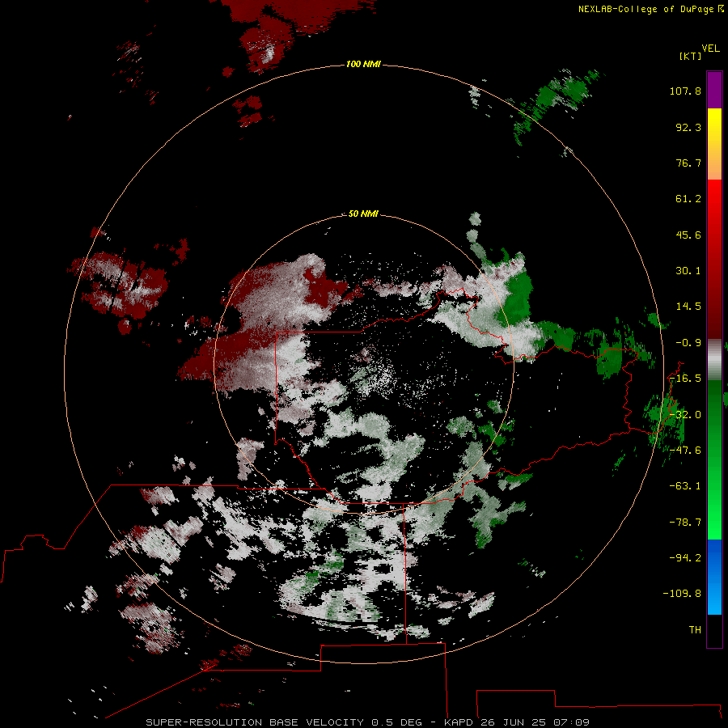Viewport: 728px width, 728px height.
Task: Click the VEL label above the color scale
Action: pyautogui.click(x=711, y=49)
